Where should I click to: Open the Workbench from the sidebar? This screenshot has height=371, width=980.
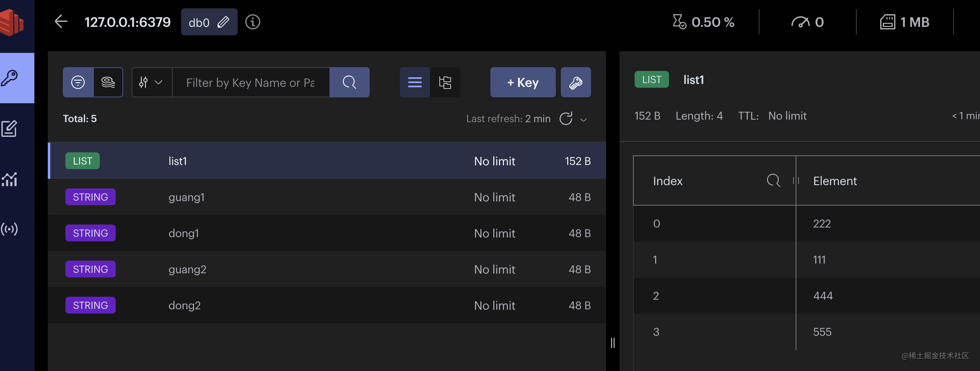click(9, 128)
